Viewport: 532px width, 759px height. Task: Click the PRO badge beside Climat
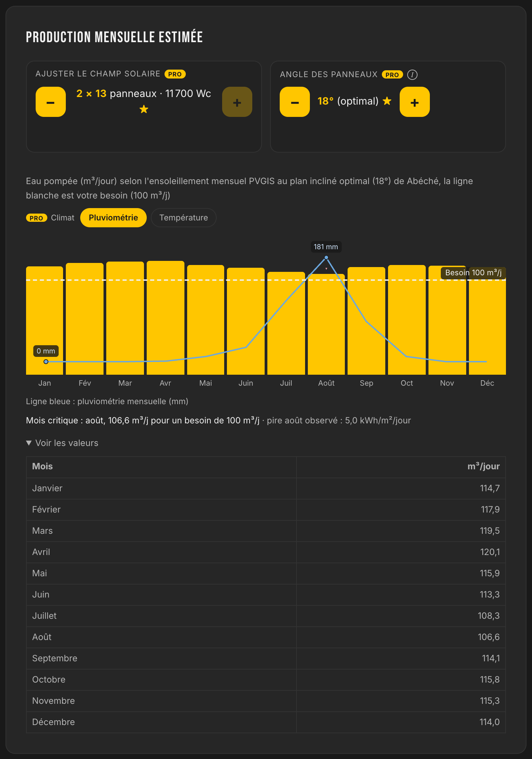pyautogui.click(x=36, y=218)
